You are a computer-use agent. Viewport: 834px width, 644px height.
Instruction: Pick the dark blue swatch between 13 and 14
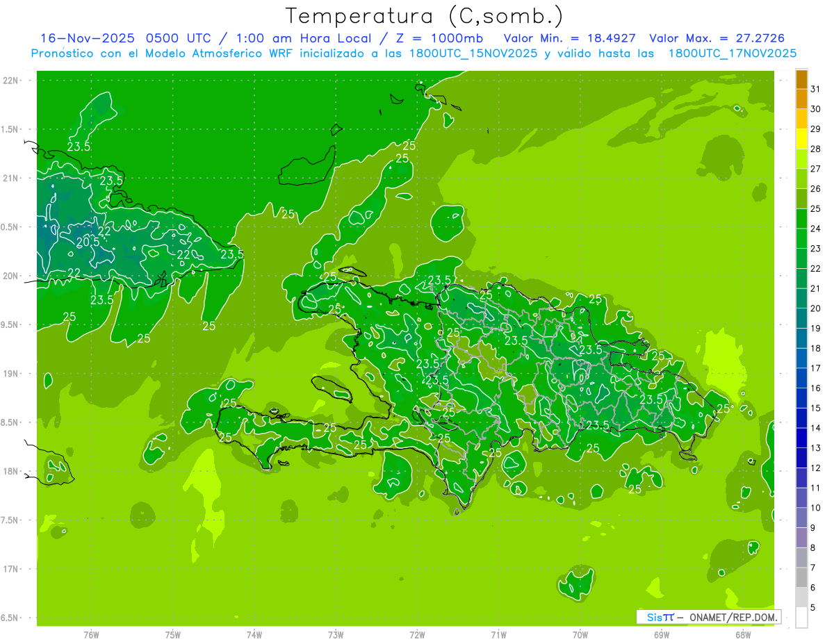pyautogui.click(x=801, y=438)
